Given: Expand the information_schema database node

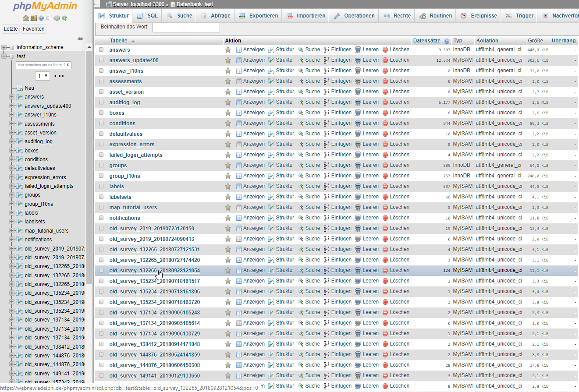Looking at the screenshot, I should (4, 47).
